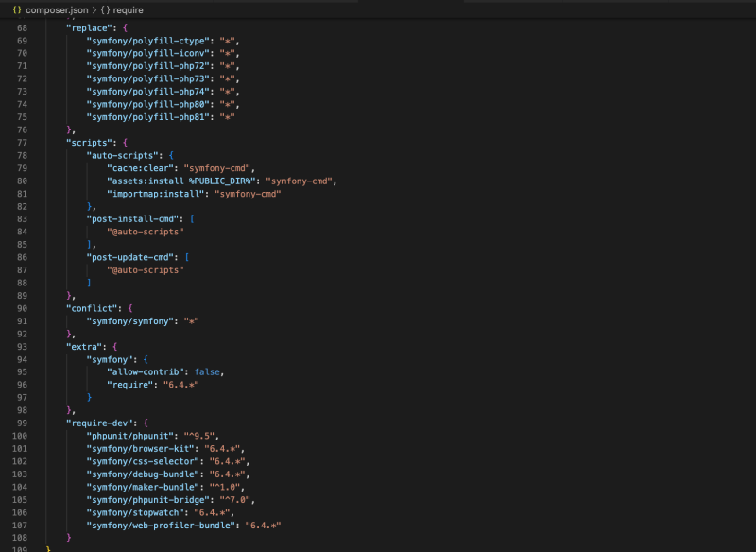Click "symfony/polyfill-php80" key

tap(148, 105)
